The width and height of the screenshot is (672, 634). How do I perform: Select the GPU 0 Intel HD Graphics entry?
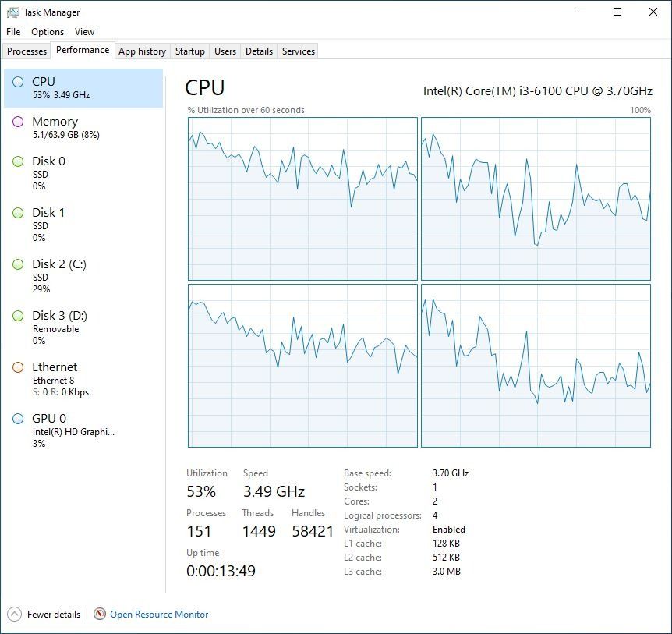(83, 430)
